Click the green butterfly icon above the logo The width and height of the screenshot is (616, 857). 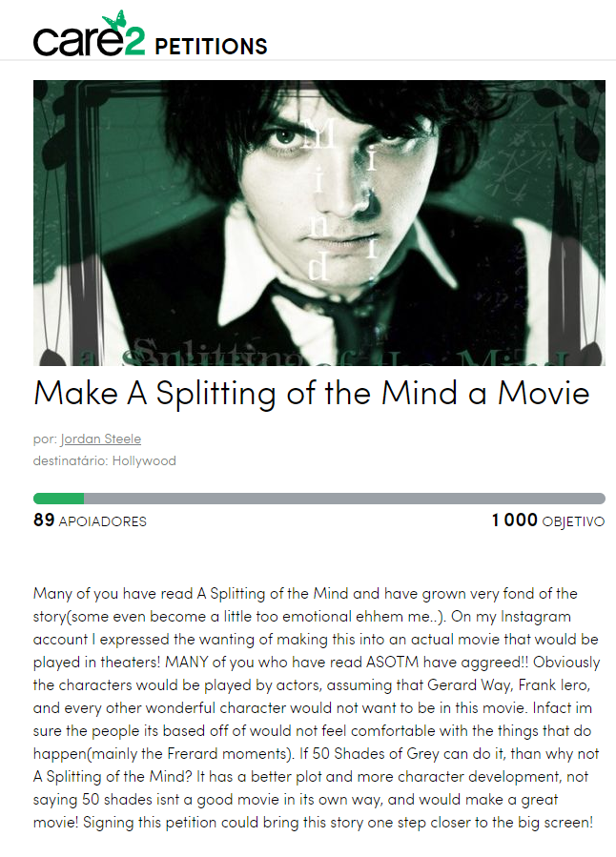114,19
